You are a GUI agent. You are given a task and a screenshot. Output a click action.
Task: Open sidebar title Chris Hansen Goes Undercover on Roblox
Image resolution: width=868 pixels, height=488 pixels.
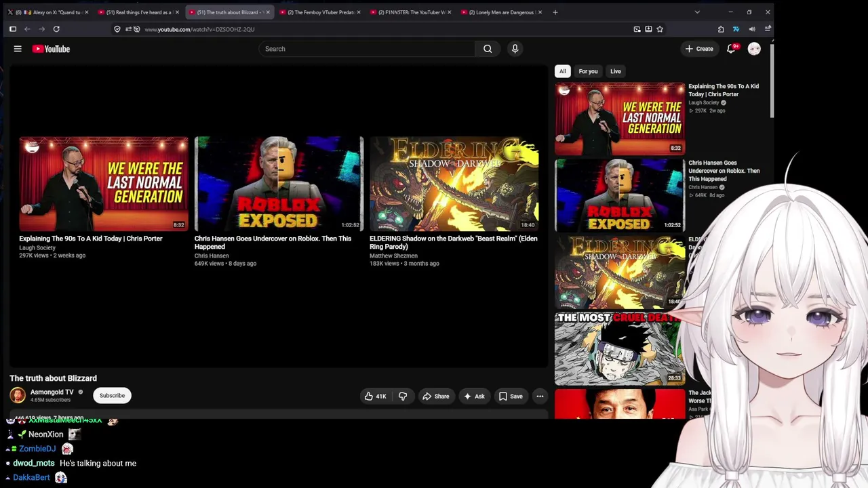point(724,171)
